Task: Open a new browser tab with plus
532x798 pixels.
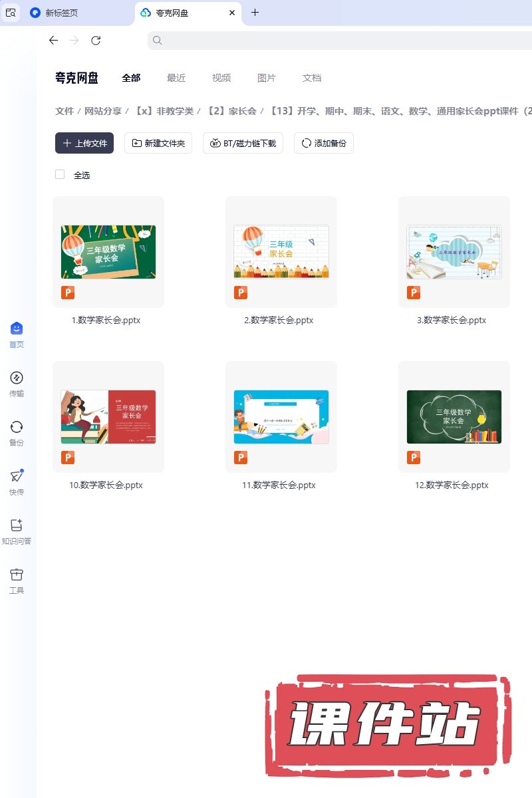Action: point(255,13)
